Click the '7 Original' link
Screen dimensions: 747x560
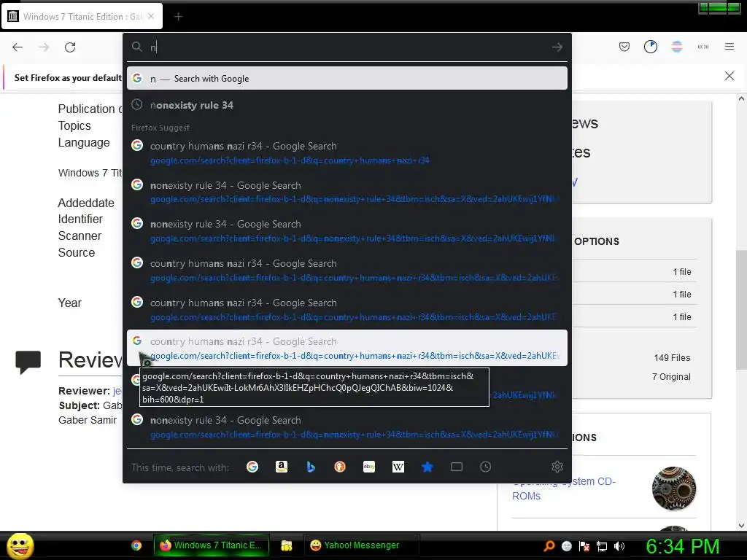click(671, 377)
